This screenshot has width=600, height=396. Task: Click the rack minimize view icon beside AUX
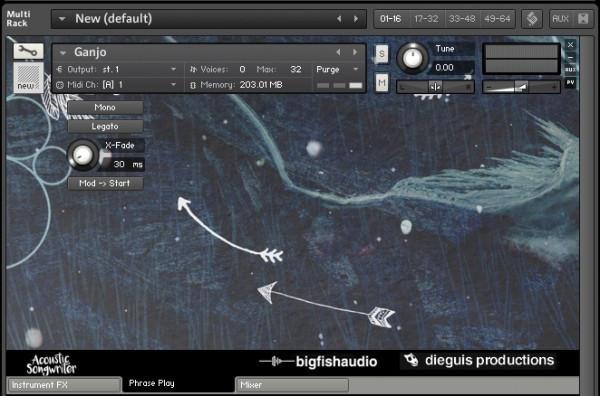(x=583, y=19)
